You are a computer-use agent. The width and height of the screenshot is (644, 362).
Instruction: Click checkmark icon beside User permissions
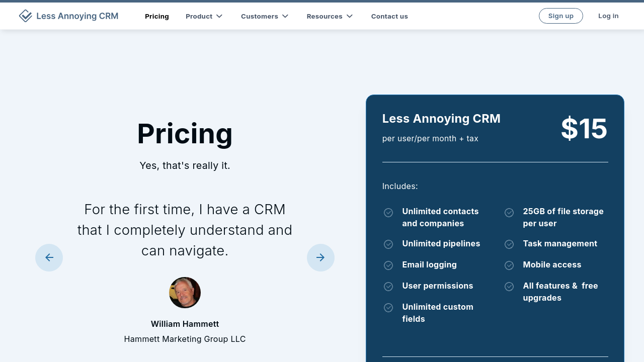coord(388,287)
